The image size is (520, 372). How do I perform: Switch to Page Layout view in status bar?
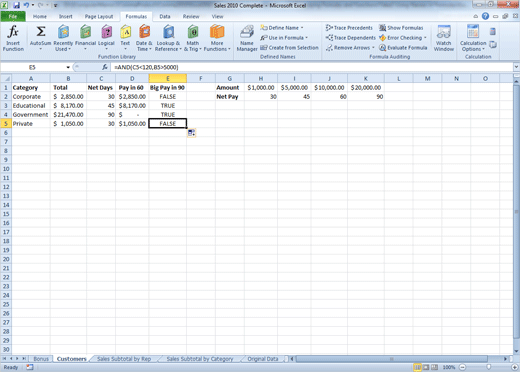pyautogui.click(x=426, y=367)
